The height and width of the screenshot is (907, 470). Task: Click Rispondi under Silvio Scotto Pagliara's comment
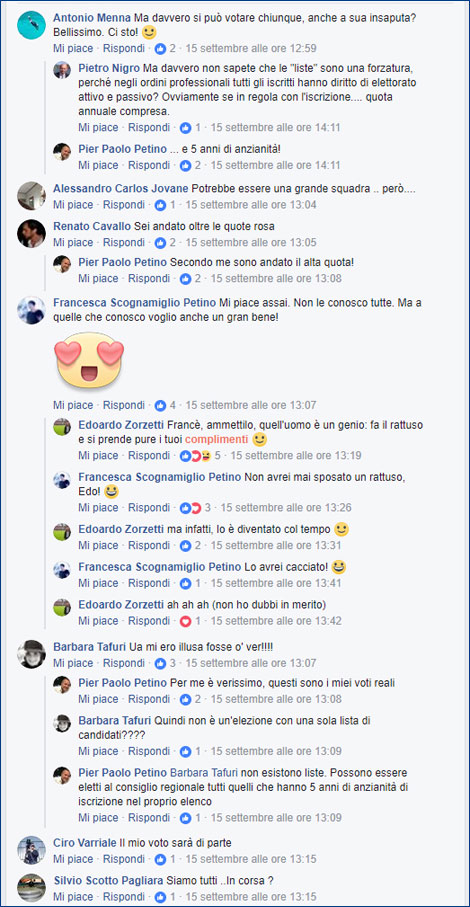[x=124, y=897]
